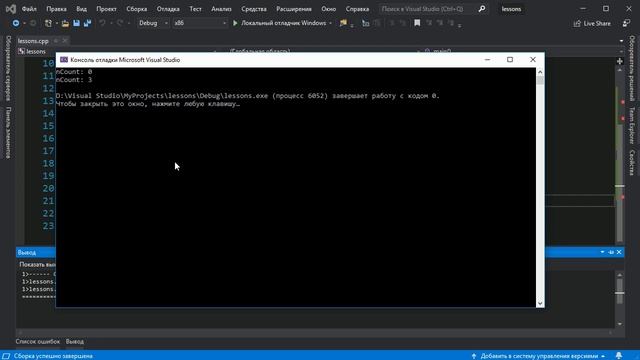
Task: Open the Обозреватель серверов side tab
Action: (8, 68)
